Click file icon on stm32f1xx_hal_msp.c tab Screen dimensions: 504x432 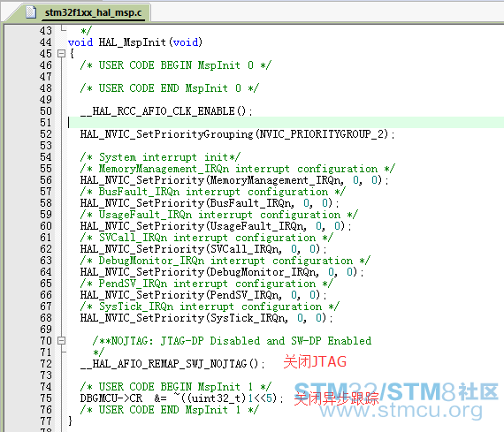[31, 12]
